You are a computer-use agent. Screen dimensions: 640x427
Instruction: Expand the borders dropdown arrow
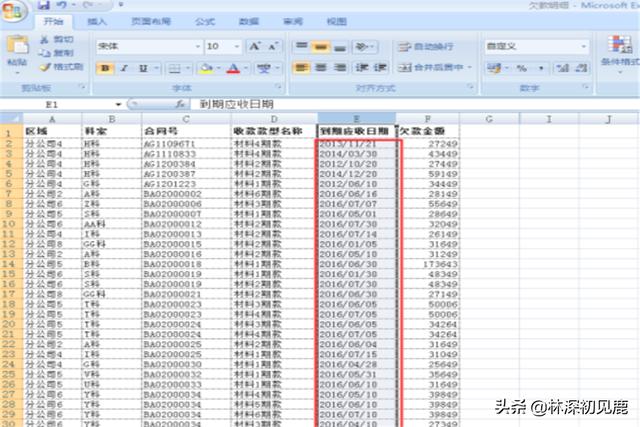coord(188,68)
